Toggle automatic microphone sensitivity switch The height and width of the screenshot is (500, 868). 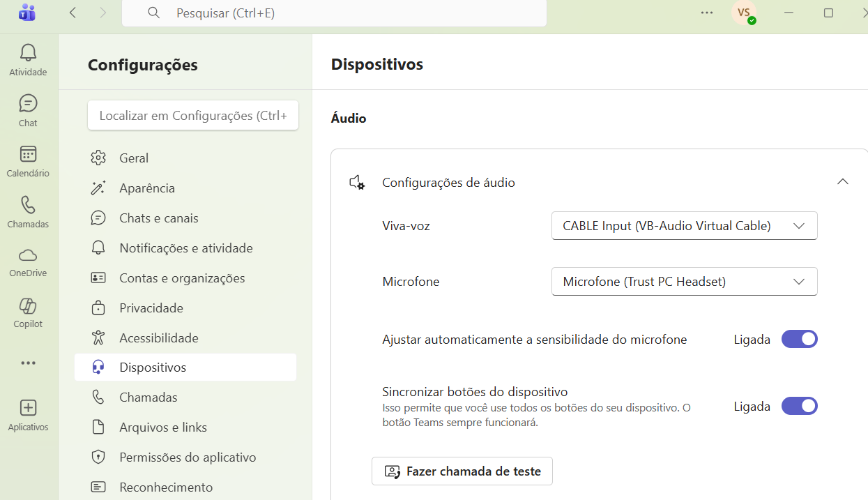(799, 340)
